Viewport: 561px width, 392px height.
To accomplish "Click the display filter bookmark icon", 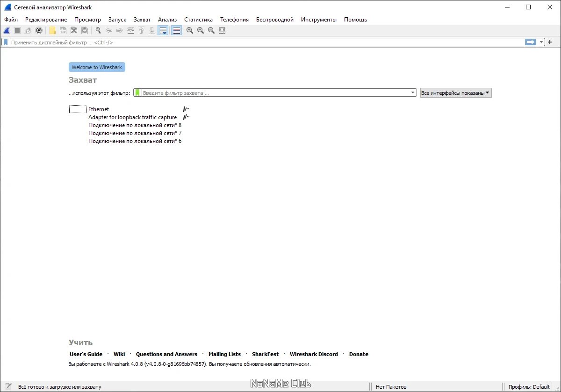I will (6, 42).
